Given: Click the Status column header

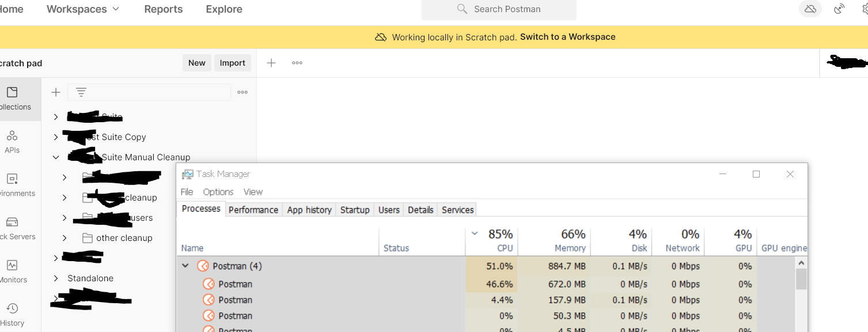Looking at the screenshot, I should click(x=422, y=242).
